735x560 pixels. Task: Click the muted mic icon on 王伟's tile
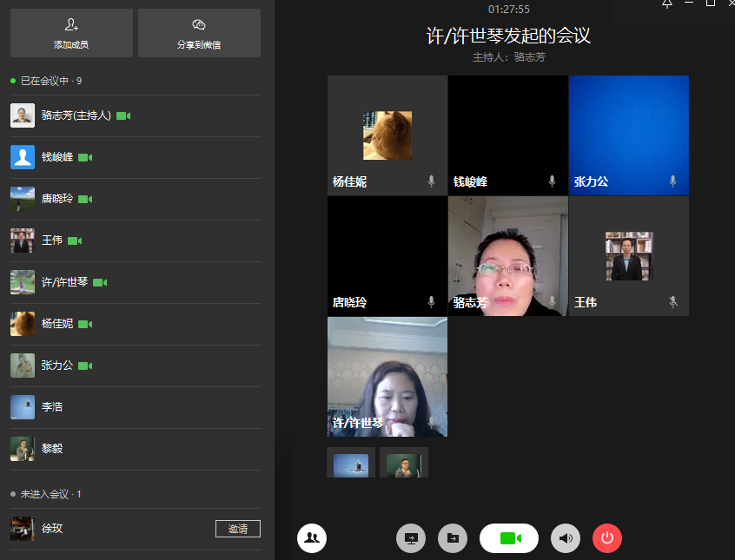tap(672, 302)
